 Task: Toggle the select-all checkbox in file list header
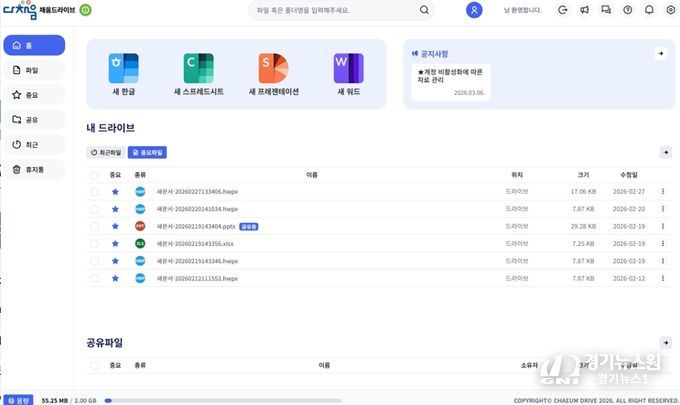94,174
